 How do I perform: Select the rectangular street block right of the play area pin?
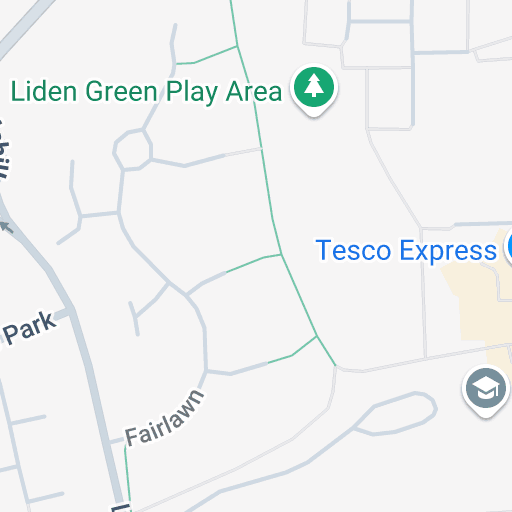coord(389,99)
